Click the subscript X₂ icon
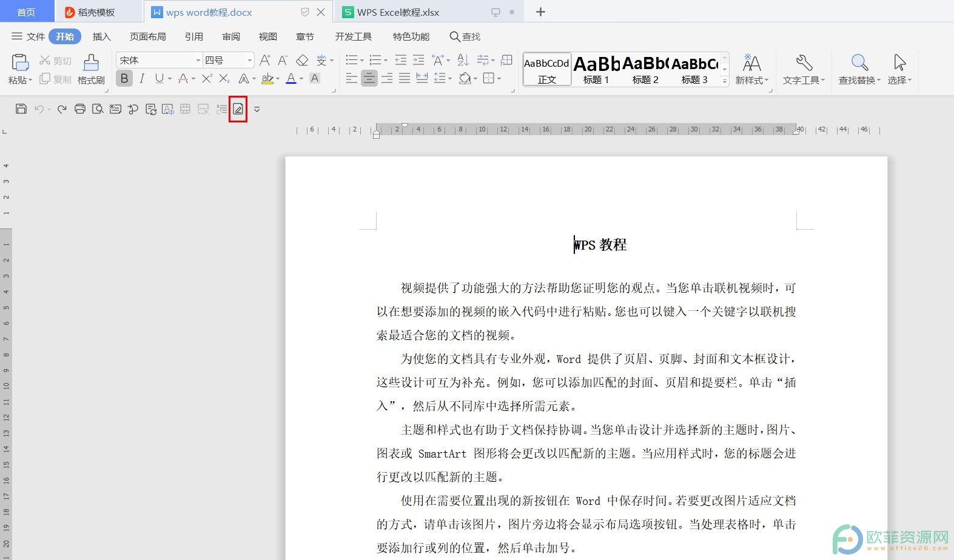This screenshot has height=560, width=954. pyautogui.click(x=224, y=78)
